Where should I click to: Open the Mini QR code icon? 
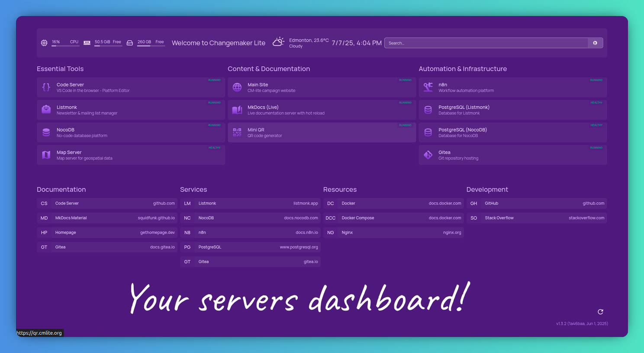[237, 133]
